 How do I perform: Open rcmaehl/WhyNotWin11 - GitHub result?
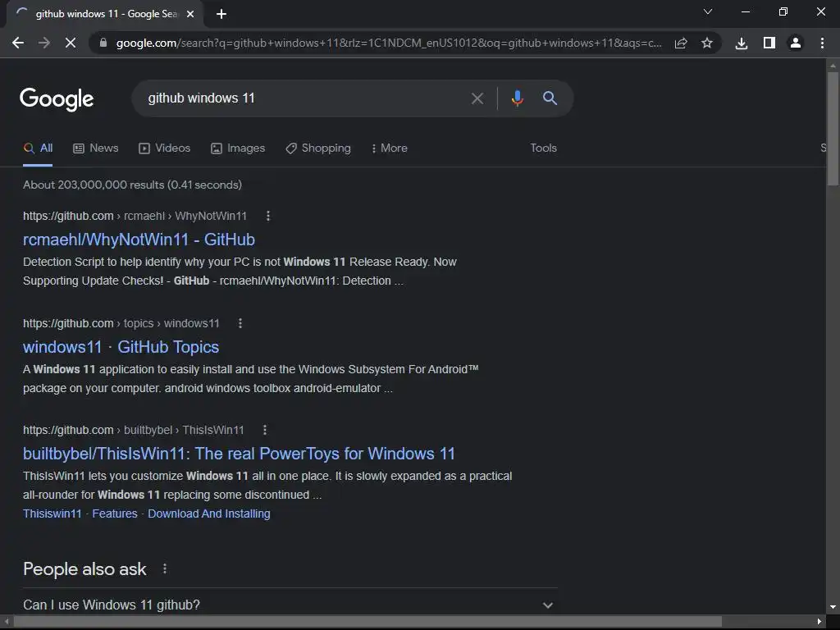(x=139, y=240)
